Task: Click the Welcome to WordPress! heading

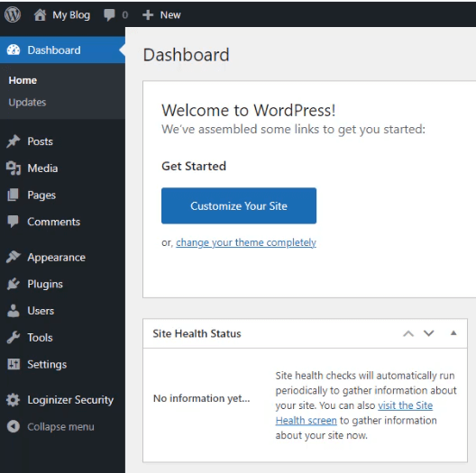Action: point(248,110)
